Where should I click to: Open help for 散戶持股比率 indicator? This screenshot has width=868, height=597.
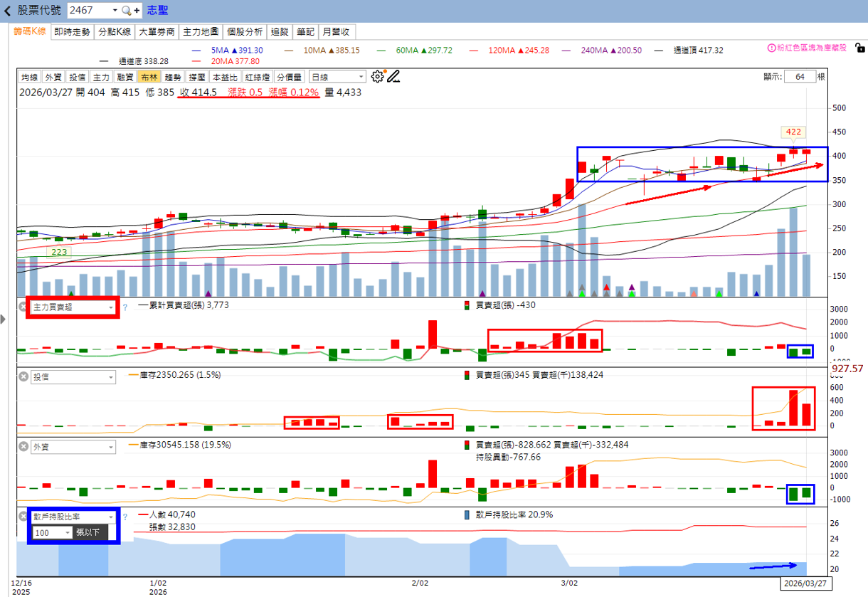(125, 517)
